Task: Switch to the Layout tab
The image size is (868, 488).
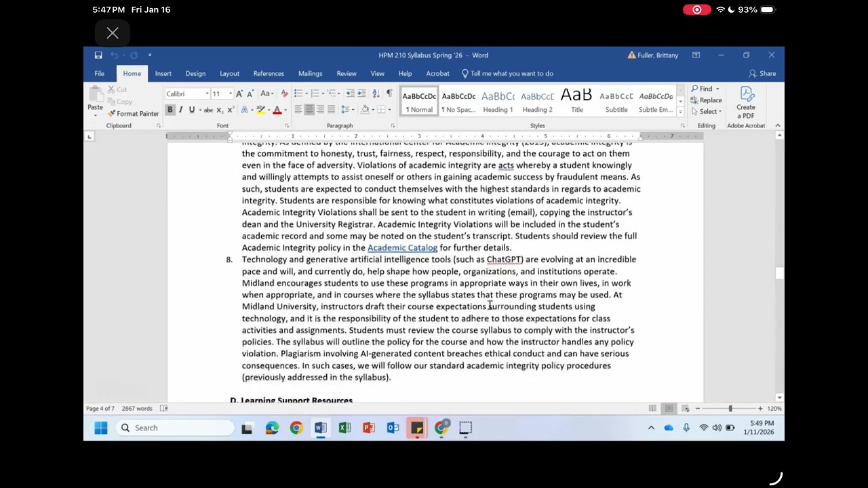Action: point(229,73)
